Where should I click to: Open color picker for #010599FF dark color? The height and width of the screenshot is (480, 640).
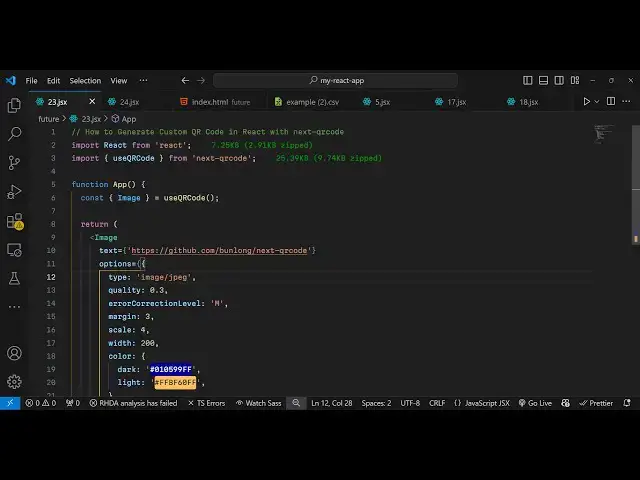click(171, 369)
